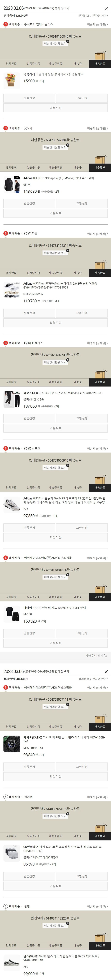Click 리뷰작성 for the CK언더웨어 trunk pack
This screenshot has width=111, height=980.
55,886
